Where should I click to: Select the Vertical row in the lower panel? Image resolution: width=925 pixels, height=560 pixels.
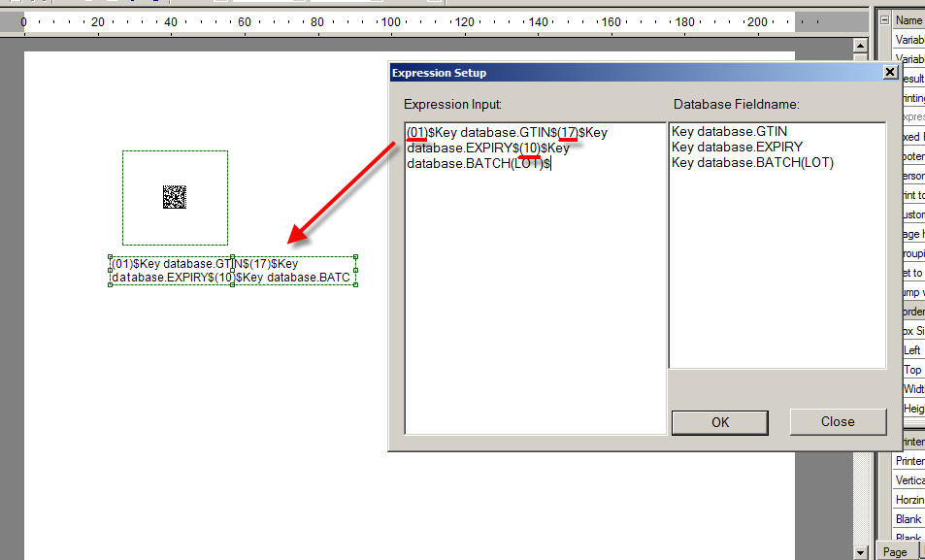pos(909,480)
